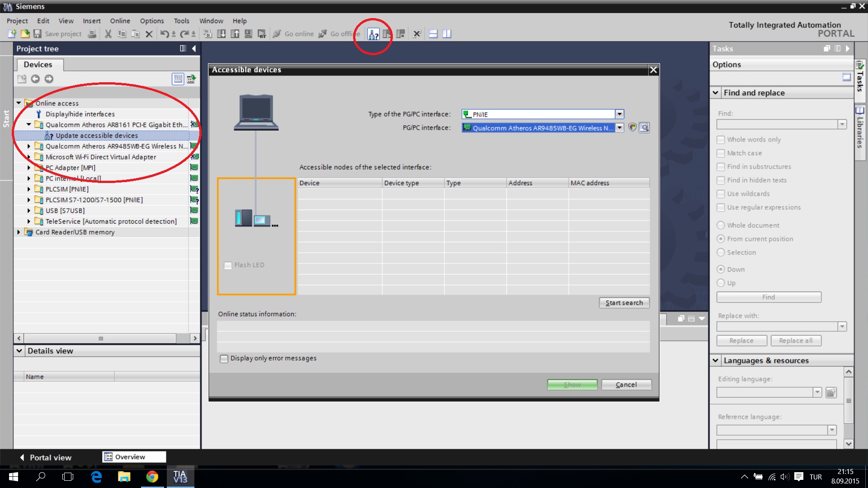
Task: Check Whole words only option
Action: (721, 140)
